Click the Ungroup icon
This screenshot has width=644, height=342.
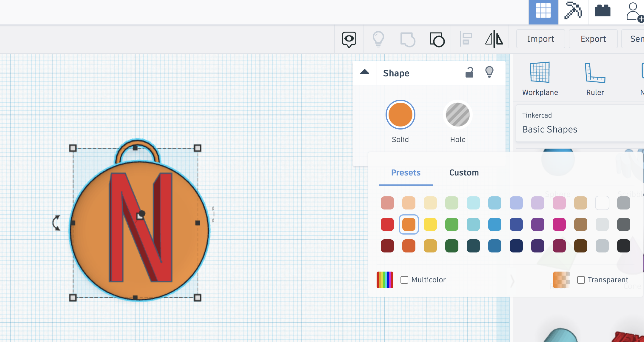[x=437, y=39]
